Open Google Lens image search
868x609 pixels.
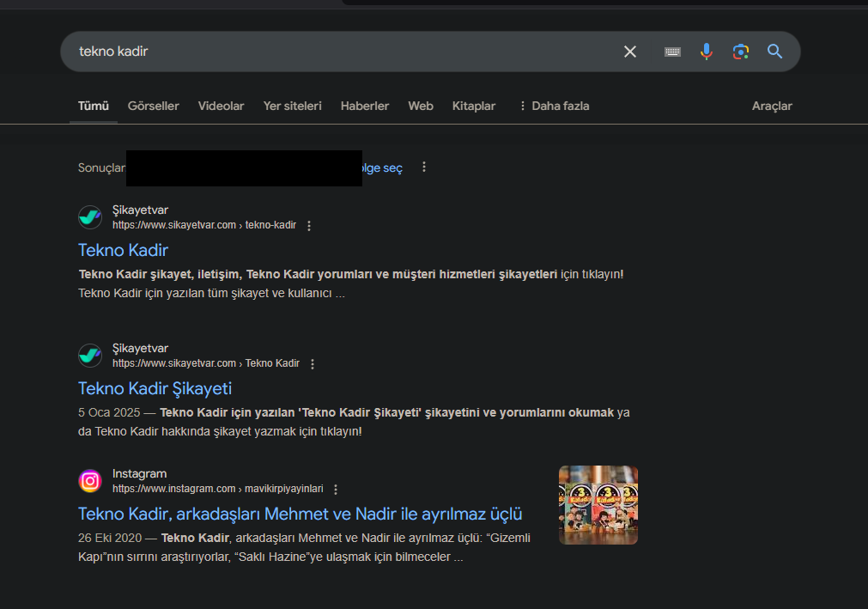pyautogui.click(x=741, y=52)
